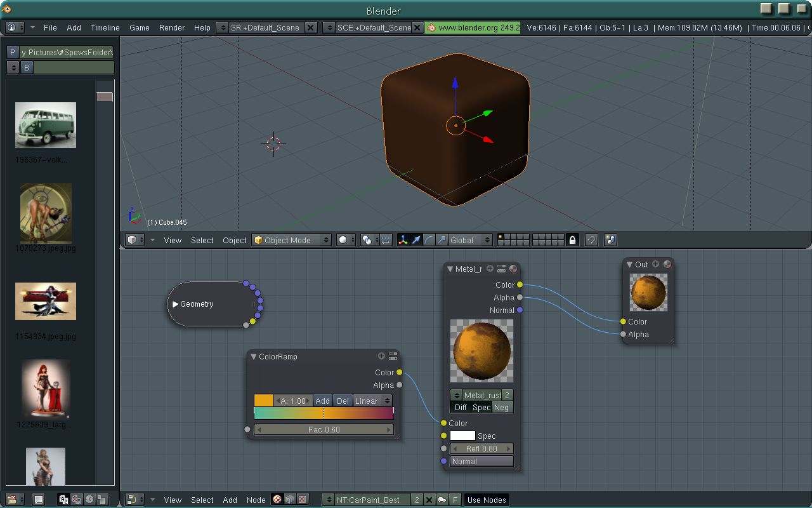Click the pivot point selector icon
812x508 pixels.
369,240
